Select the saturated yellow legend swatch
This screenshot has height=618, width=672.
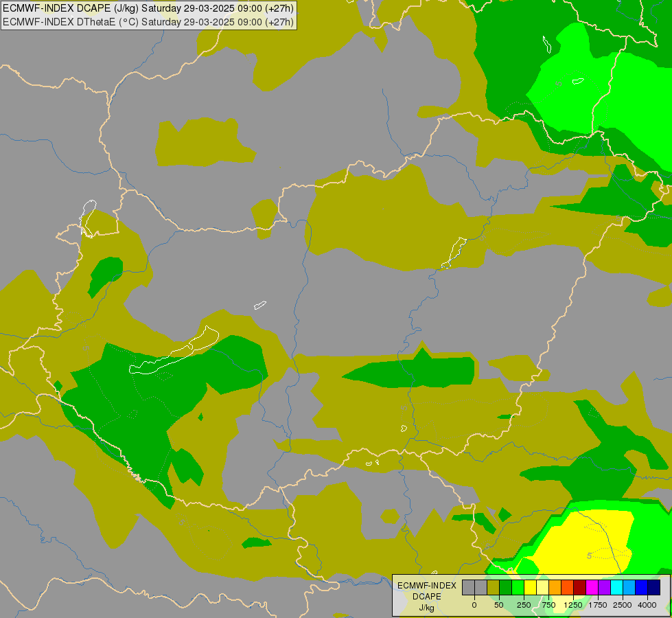point(530,587)
